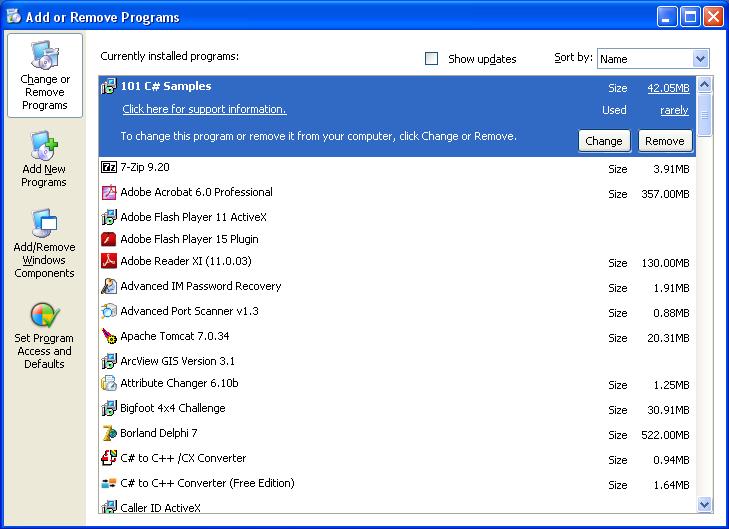The image size is (729, 529).
Task: Click the Advanced Port Scanner icon
Action: 109,311
